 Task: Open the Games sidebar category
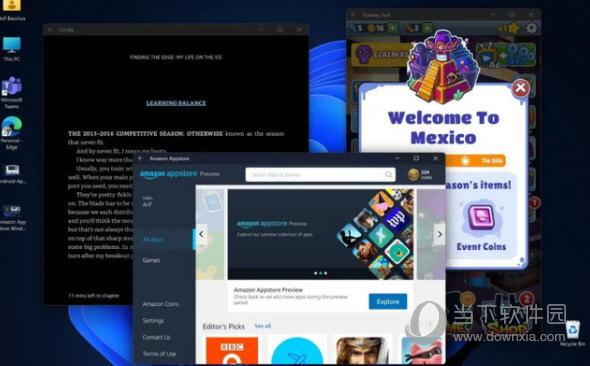pos(151,260)
